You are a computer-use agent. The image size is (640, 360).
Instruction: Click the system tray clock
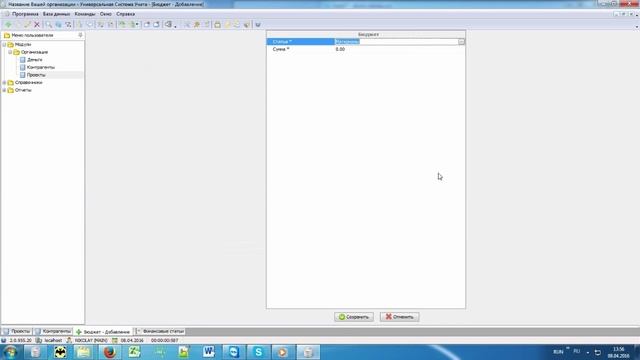point(618,352)
